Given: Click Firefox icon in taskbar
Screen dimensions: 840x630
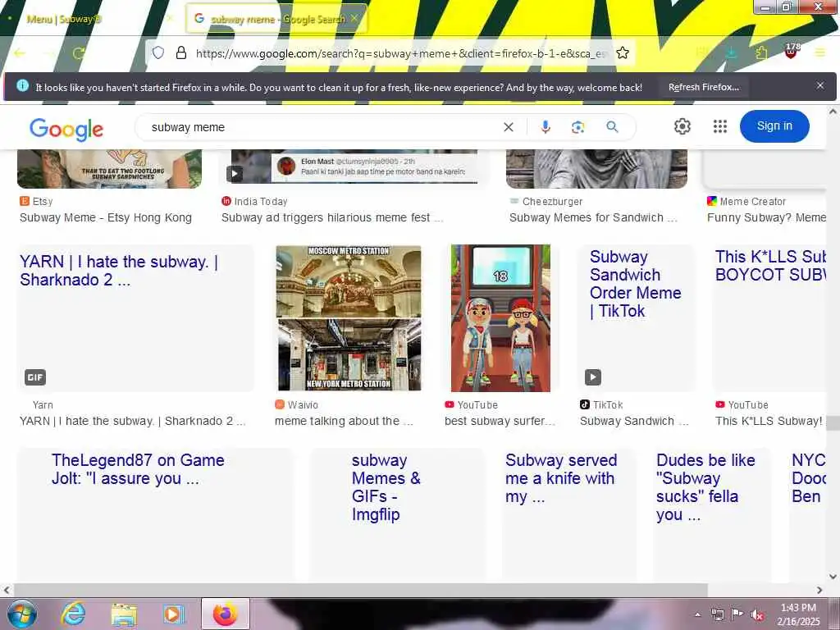Looking at the screenshot, I should pyautogui.click(x=226, y=614).
